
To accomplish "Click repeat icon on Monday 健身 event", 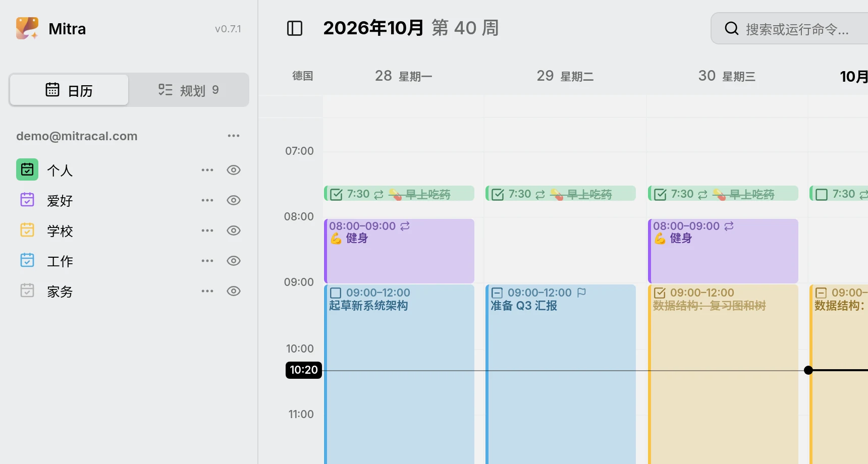I will (405, 226).
